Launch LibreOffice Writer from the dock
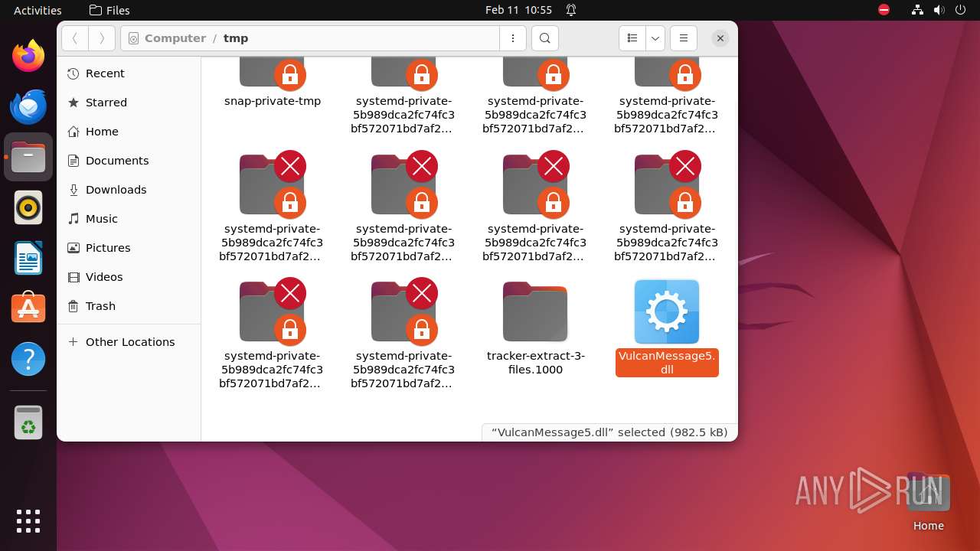 (x=28, y=258)
